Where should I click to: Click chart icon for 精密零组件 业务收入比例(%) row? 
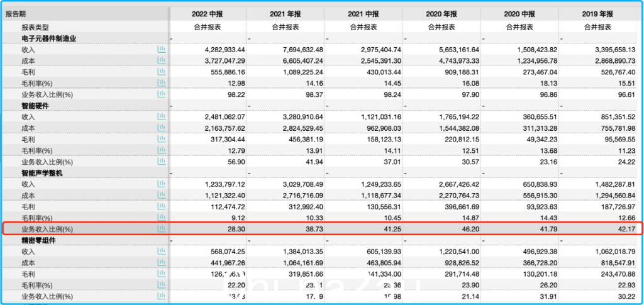[x=162, y=296]
